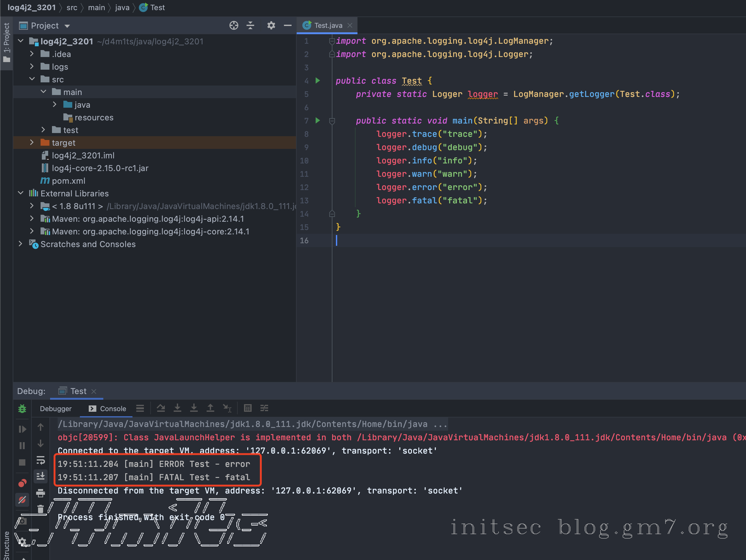
Task: Select pom.xml in project tree
Action: [x=68, y=181]
